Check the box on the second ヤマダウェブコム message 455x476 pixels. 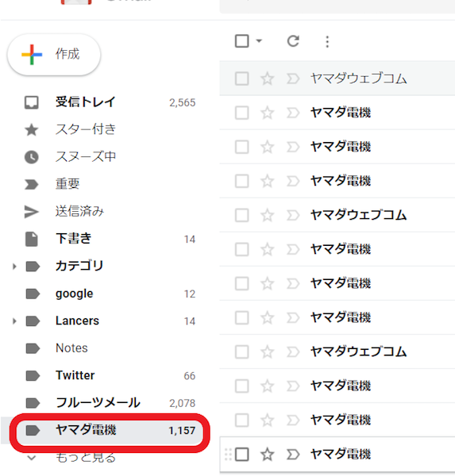click(242, 215)
